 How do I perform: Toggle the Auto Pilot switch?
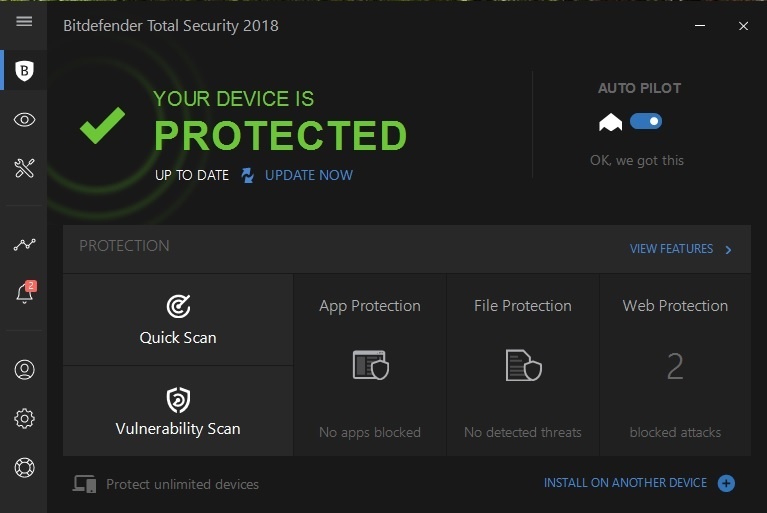645,122
